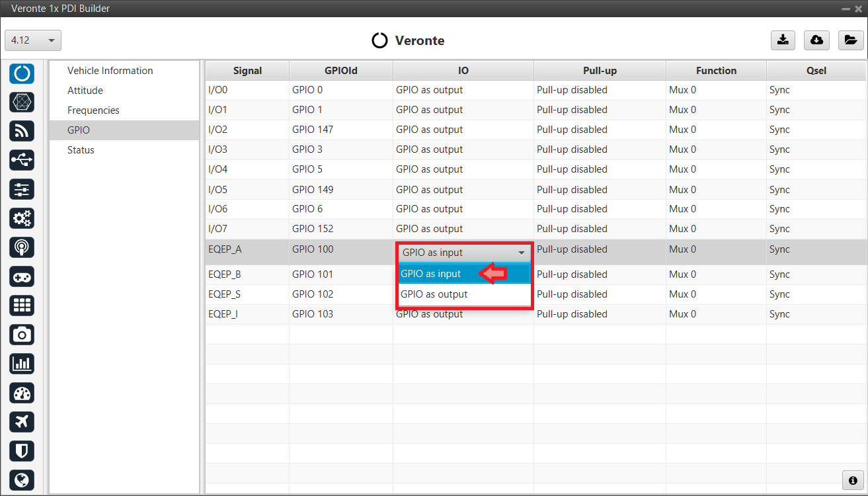Click the Pull-up cell in the EQEP_S row

point(600,294)
